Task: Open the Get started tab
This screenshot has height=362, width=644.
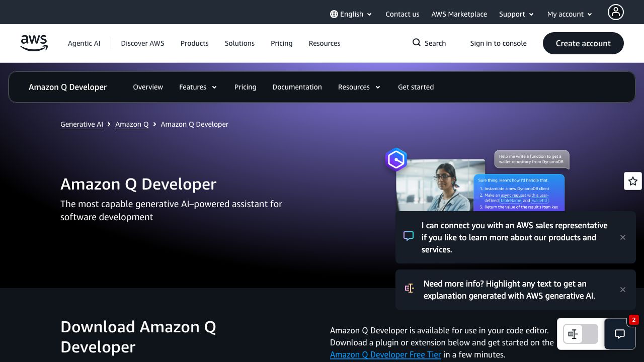Action: pyautogui.click(x=416, y=87)
